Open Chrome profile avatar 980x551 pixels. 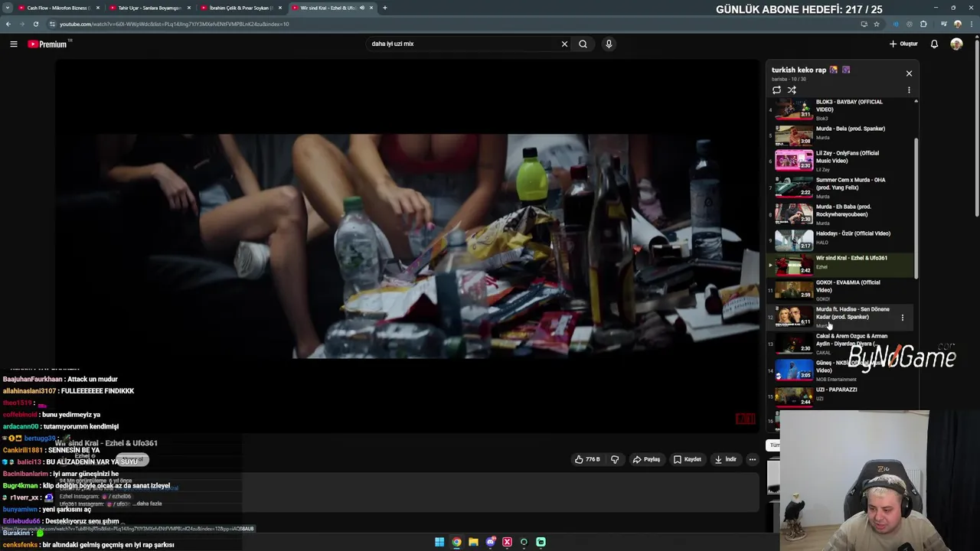point(957,24)
